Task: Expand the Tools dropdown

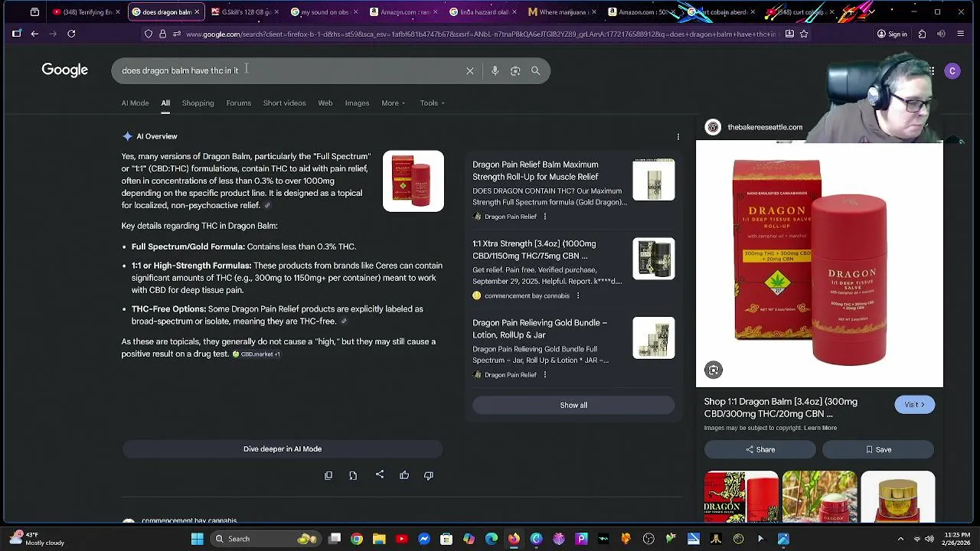Action: point(433,103)
